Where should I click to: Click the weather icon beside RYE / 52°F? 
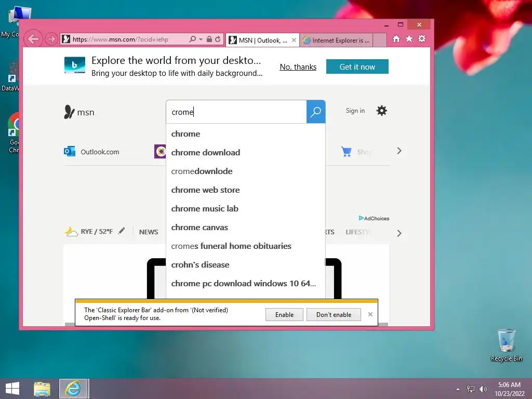pyautogui.click(x=71, y=231)
